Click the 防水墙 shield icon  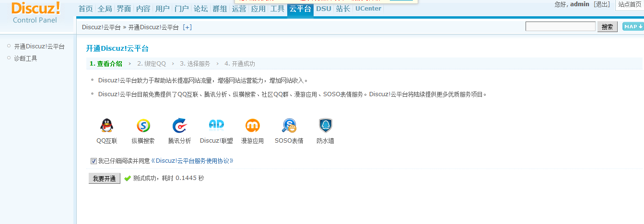pos(326,125)
